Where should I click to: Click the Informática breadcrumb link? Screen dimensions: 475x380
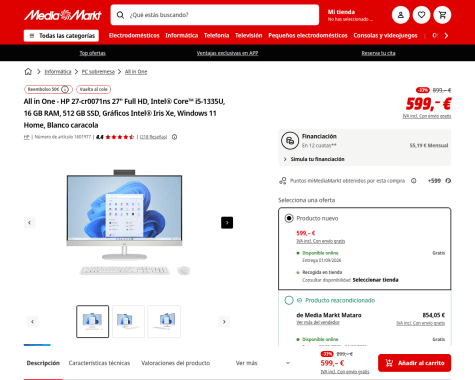[58, 72]
